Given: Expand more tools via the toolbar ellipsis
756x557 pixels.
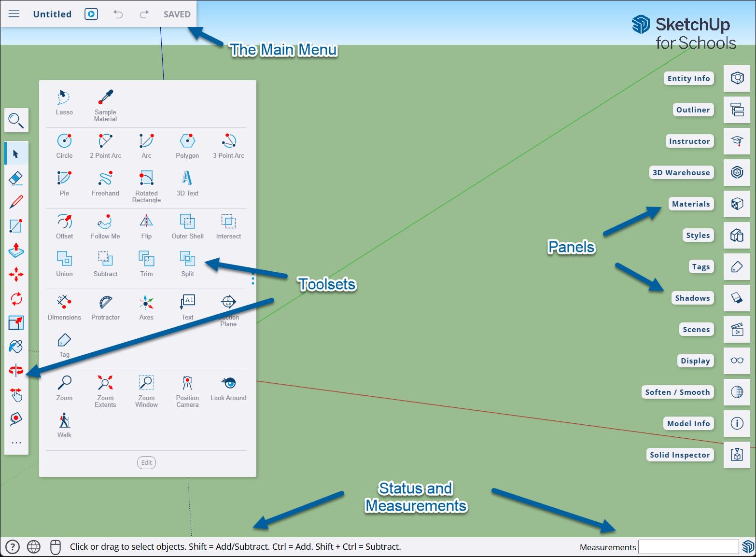Looking at the screenshot, I should pyautogui.click(x=16, y=442).
